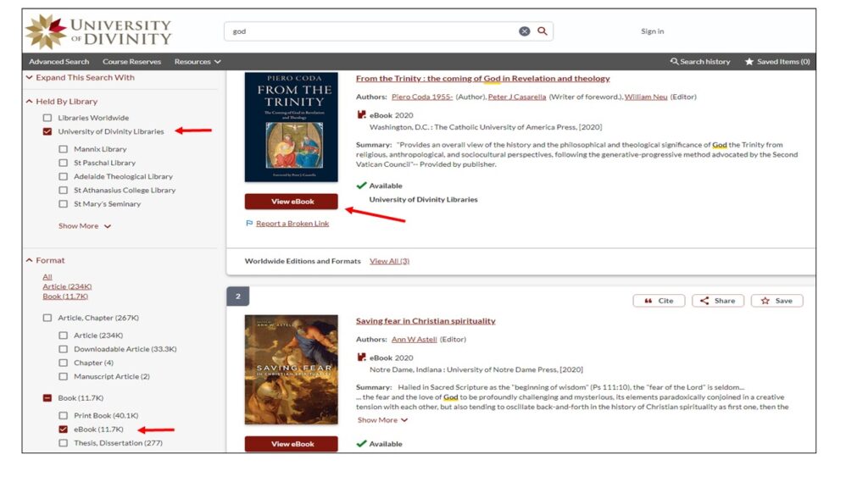Image resolution: width=868 pixels, height=488 pixels.
Task: Open Search history in top bar
Action: click(699, 62)
